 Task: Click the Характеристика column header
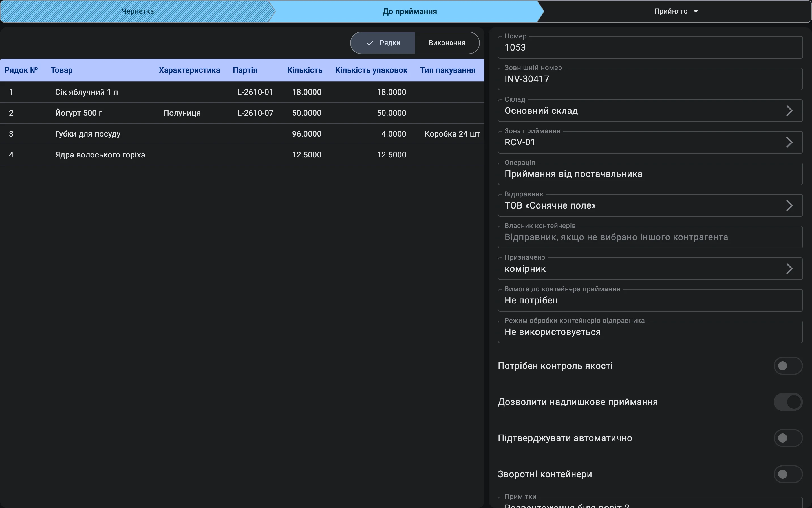189,70
